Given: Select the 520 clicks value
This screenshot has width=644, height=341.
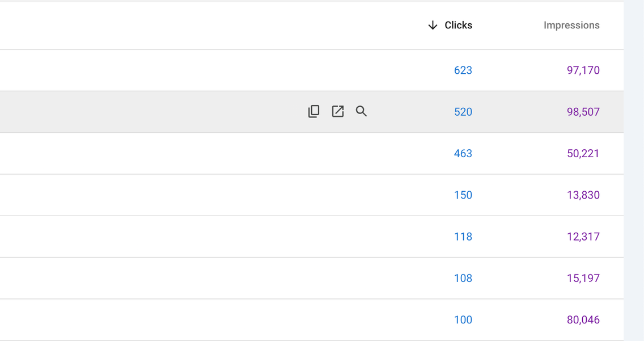Looking at the screenshot, I should tap(464, 111).
